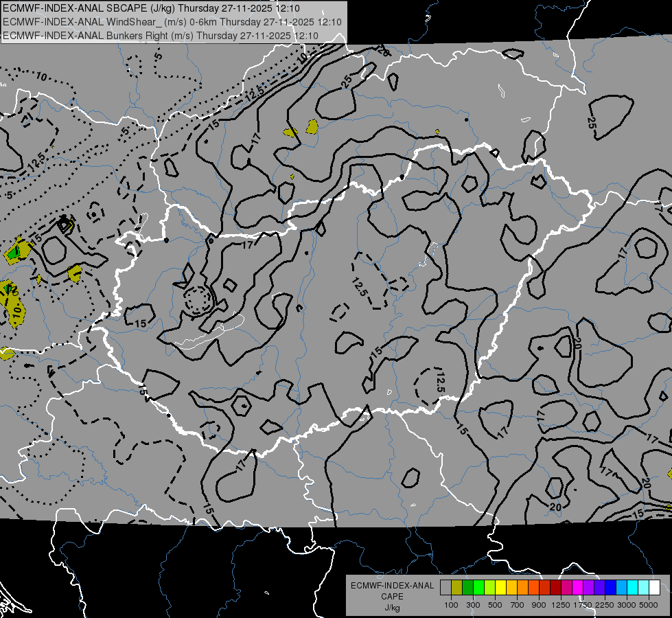The width and height of the screenshot is (672, 618).
Task: Click the white legend swatch
Action: pyautogui.click(x=654, y=588)
